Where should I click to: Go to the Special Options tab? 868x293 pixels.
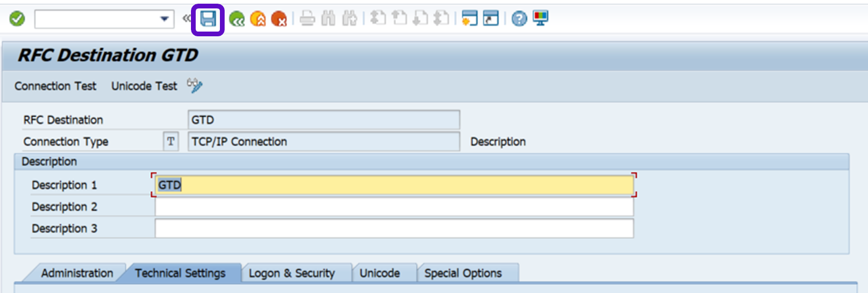pyautogui.click(x=463, y=274)
